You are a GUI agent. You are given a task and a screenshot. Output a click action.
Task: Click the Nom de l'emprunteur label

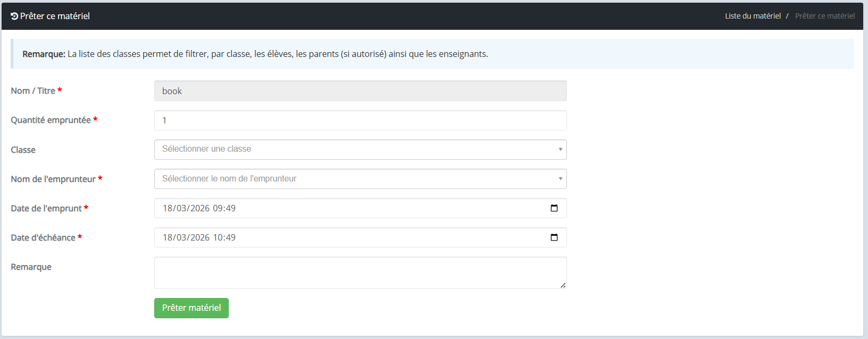tap(53, 179)
